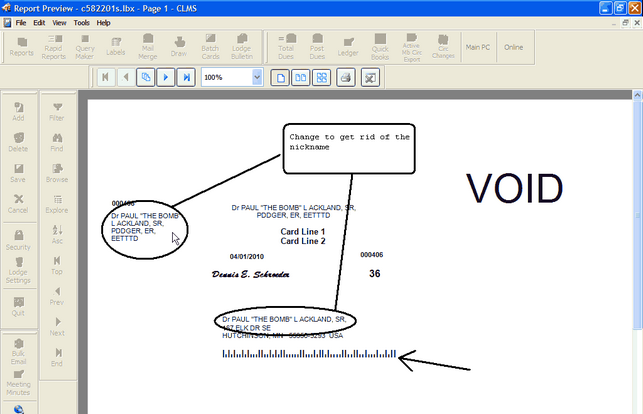
Task: Expand the 100% zoom dropdown
Action: coord(257,77)
